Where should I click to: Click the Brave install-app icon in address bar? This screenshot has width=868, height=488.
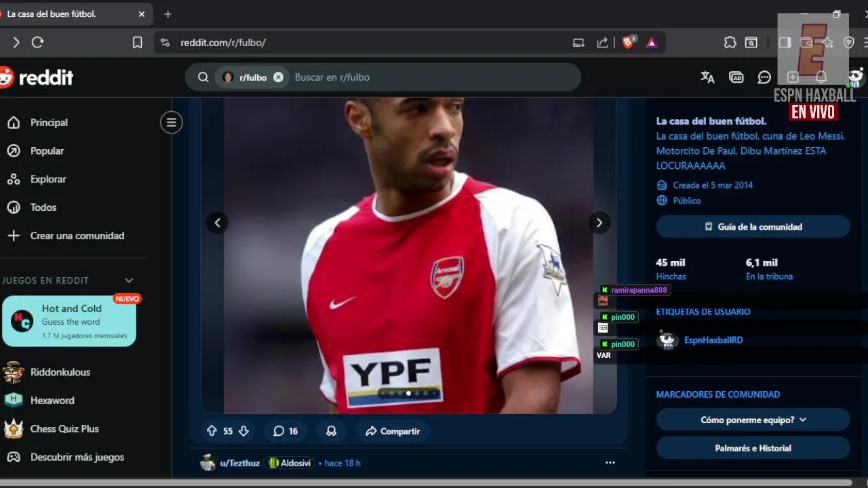[578, 43]
